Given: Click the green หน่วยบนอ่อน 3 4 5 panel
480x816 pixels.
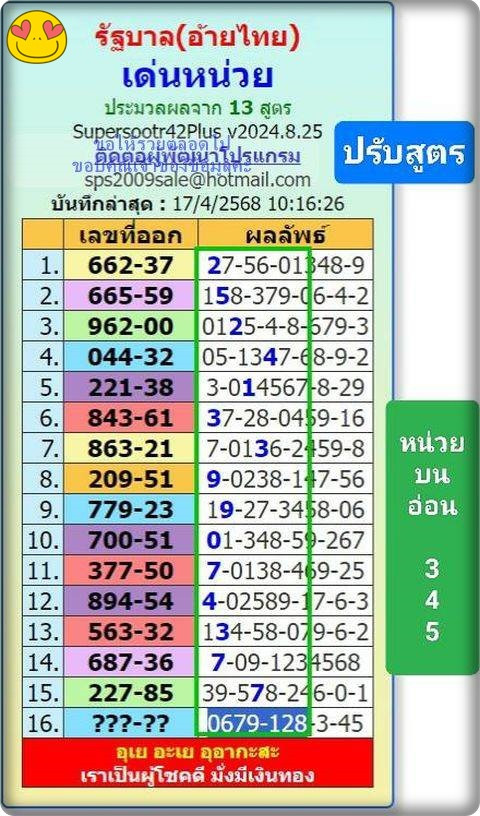Looking at the screenshot, I should (432, 537).
